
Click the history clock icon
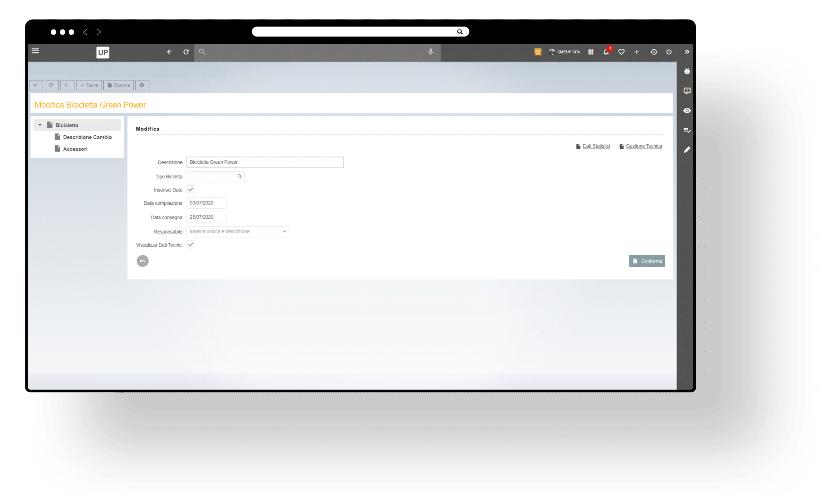coord(653,52)
